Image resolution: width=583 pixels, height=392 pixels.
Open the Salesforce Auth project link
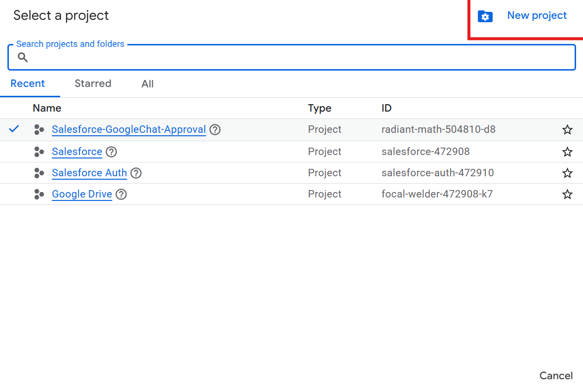pyautogui.click(x=89, y=173)
